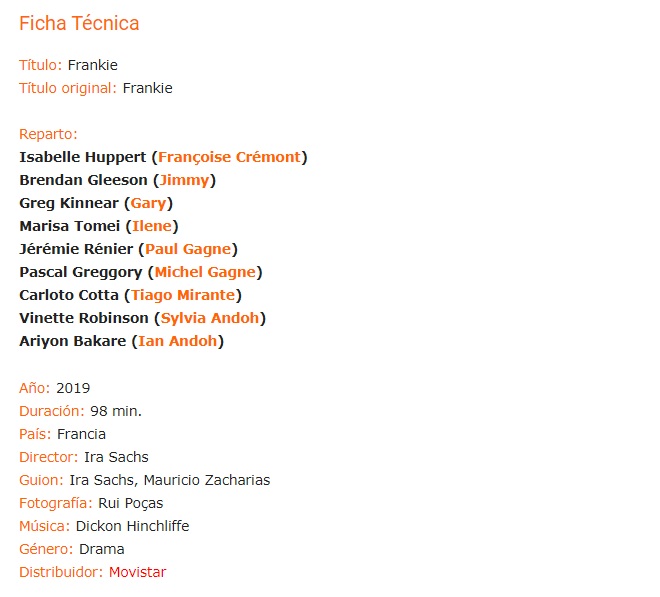Open the Françoise Crémont character link
Image resolution: width=660 pixels, height=597 pixels.
pyautogui.click(x=229, y=157)
